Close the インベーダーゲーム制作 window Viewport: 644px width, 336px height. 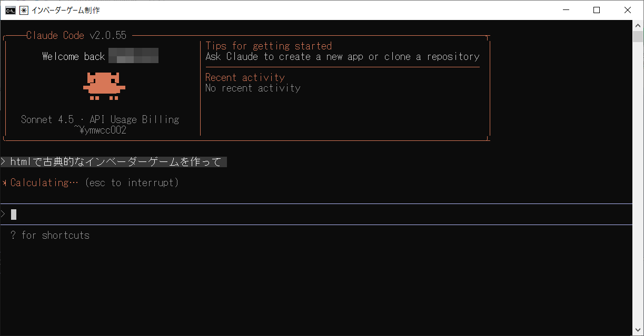tap(627, 10)
